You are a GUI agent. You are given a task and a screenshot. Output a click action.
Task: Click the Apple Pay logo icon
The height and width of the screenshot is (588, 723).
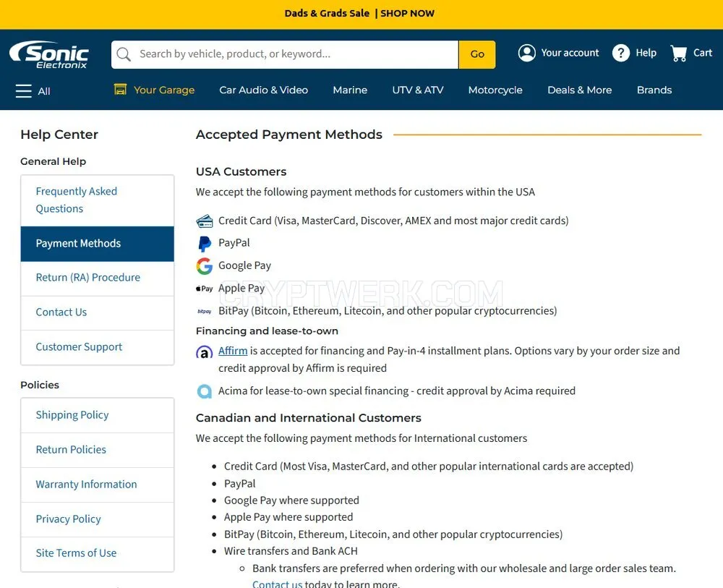click(205, 289)
